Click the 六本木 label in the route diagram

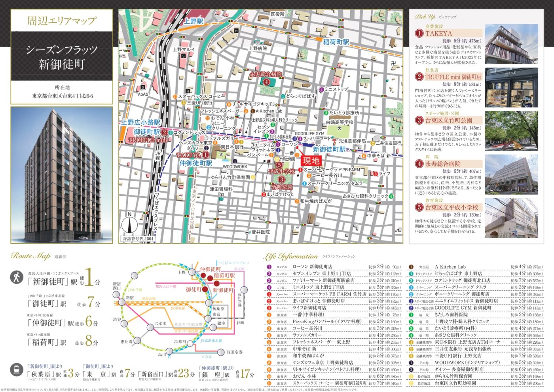click(160, 323)
